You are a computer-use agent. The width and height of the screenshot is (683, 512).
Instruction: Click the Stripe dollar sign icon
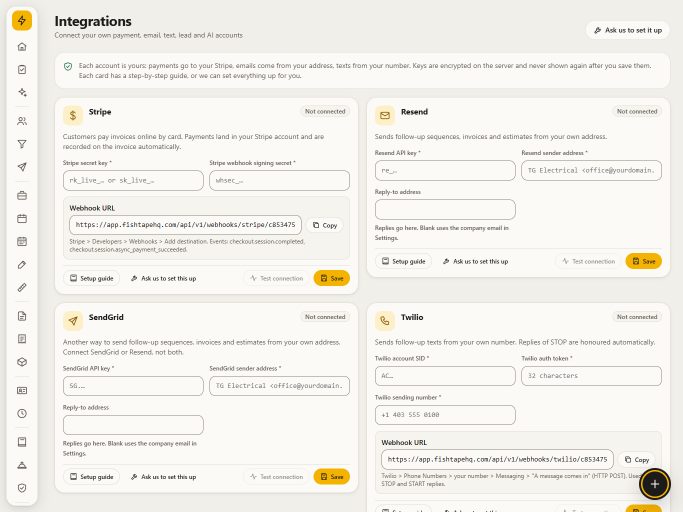(x=73, y=115)
